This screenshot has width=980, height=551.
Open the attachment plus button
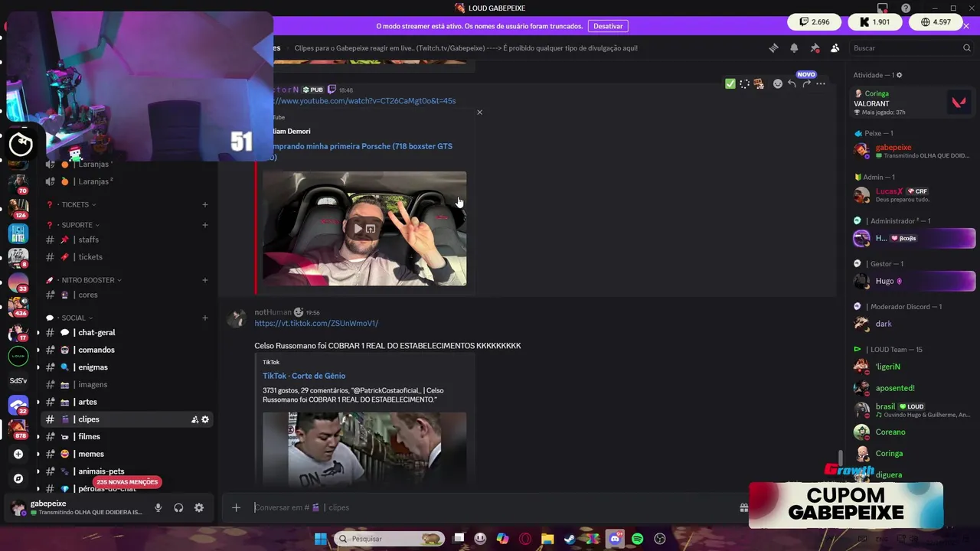coord(236,507)
